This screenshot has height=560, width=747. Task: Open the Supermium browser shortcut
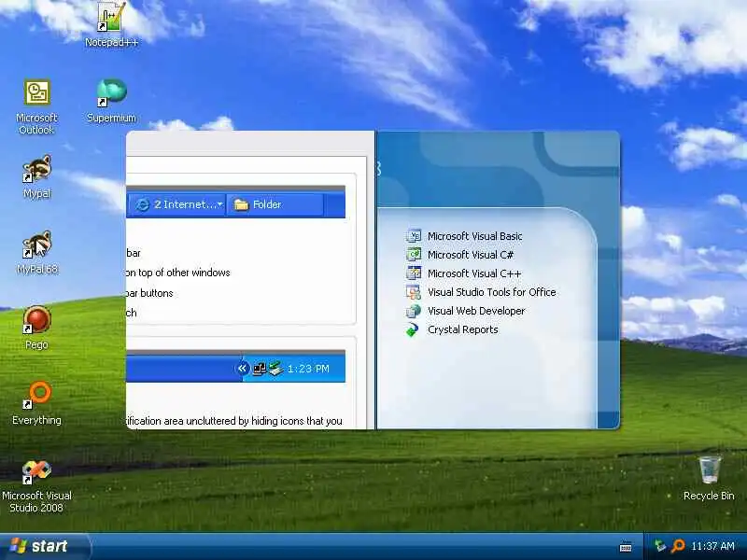[111, 101]
